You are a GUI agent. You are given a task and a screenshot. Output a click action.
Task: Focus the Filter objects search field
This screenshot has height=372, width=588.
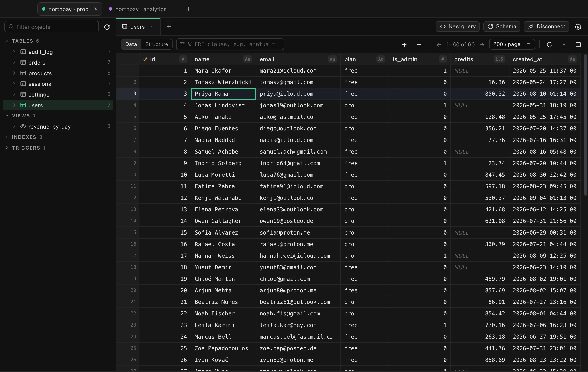click(x=52, y=27)
